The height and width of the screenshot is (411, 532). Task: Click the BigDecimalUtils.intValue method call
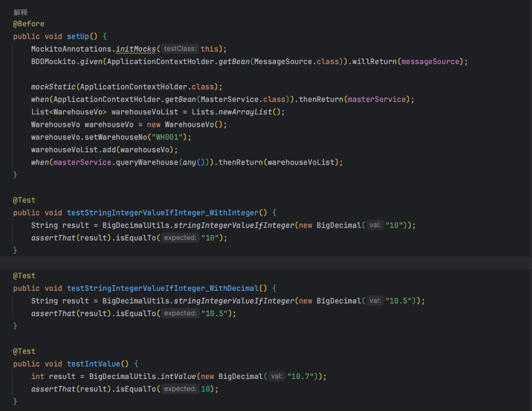point(142,377)
